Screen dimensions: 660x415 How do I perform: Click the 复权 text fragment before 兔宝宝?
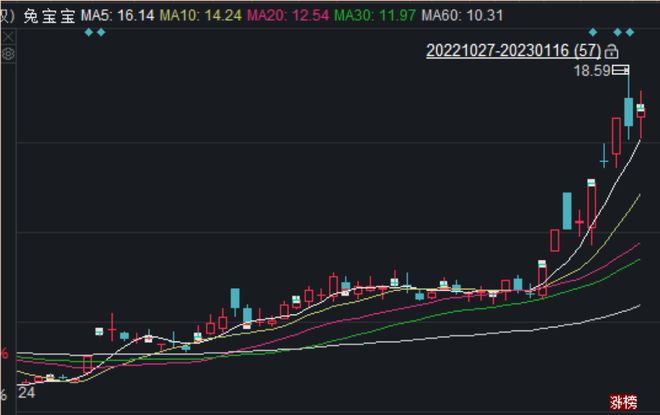5,15
